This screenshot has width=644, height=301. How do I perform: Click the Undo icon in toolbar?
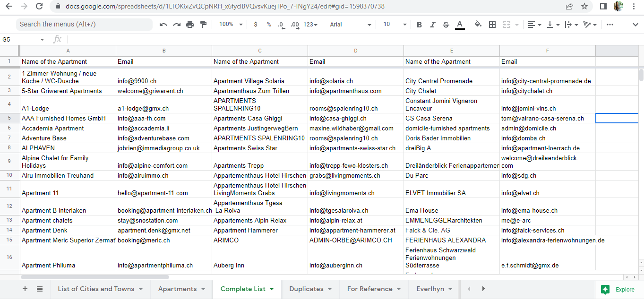[x=163, y=25]
